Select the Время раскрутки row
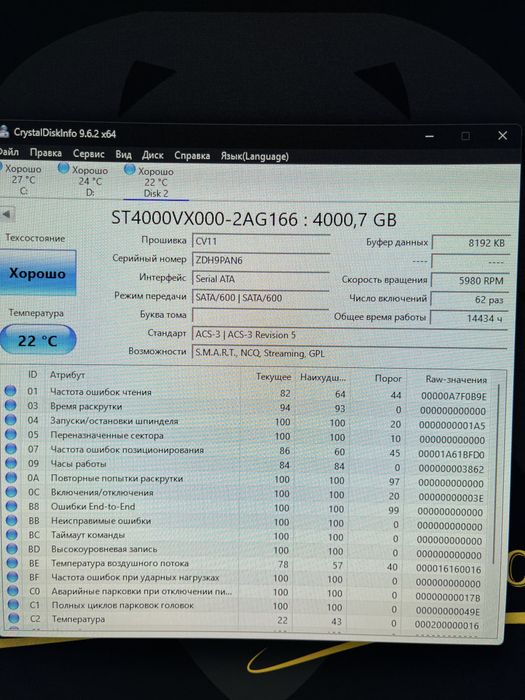Screen dimensions: 525x700 [246, 408]
